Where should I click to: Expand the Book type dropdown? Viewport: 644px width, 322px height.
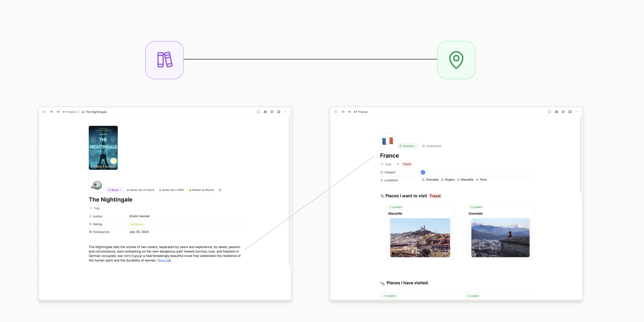115,190
